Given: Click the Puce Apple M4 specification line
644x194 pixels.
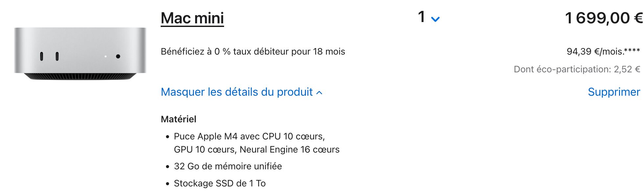Looking at the screenshot, I should tap(249, 136).
